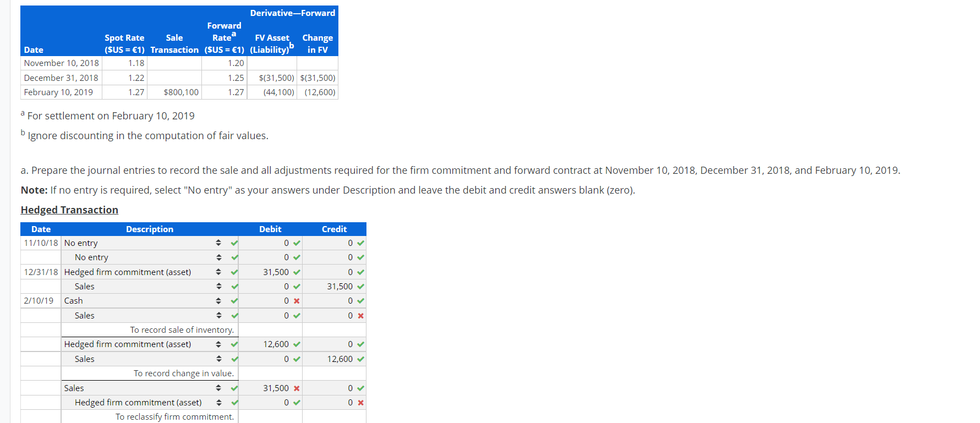Click the red X beside the Sales credit under Cash

(x=361, y=316)
